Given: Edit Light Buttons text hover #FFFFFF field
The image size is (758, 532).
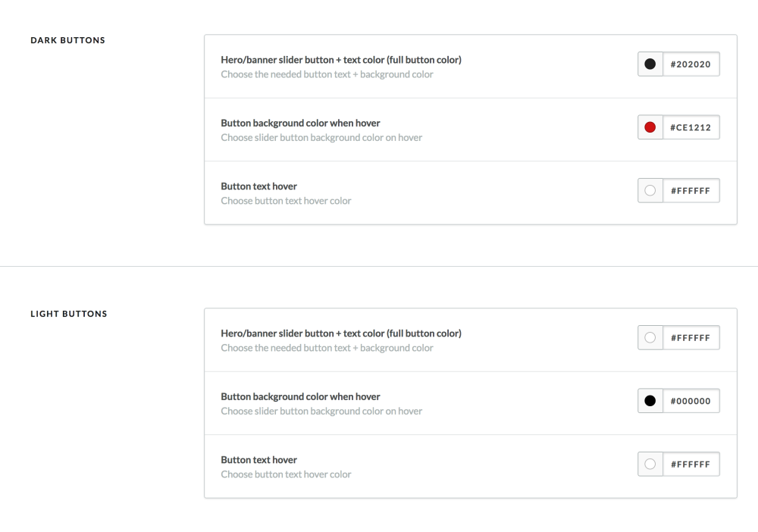Looking at the screenshot, I should click(x=691, y=464).
